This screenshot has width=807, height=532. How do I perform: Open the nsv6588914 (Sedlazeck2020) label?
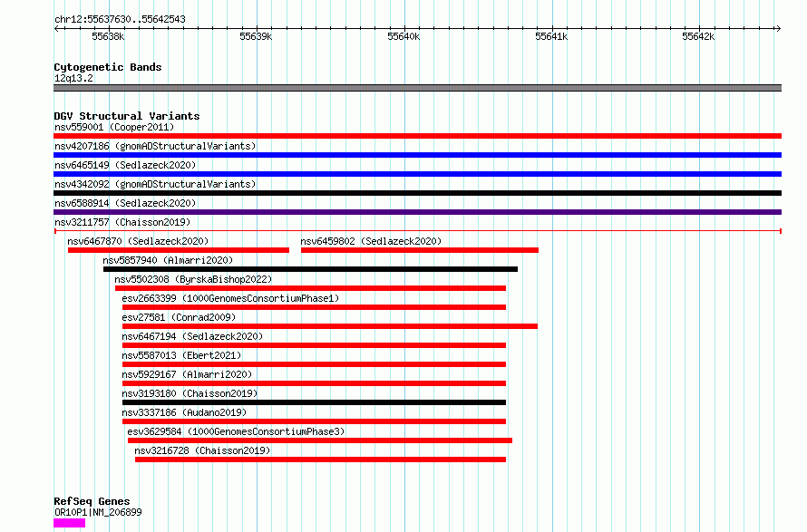click(125, 203)
